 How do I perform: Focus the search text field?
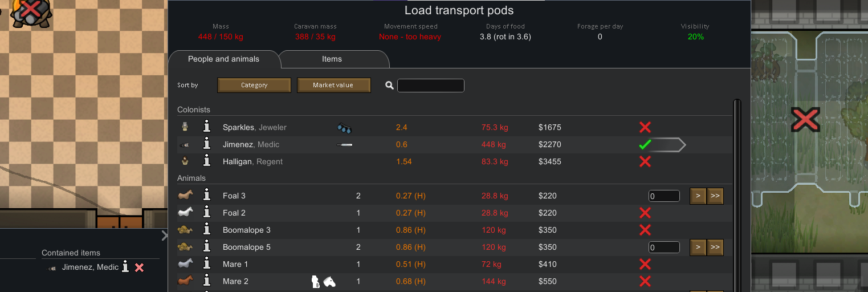click(431, 86)
